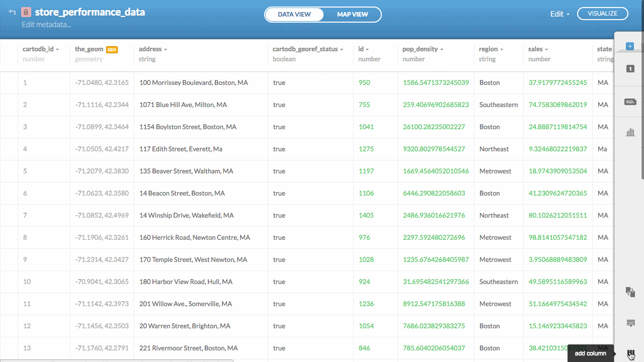Click the add column icon
This screenshot has height=362, width=644.
(630, 352)
